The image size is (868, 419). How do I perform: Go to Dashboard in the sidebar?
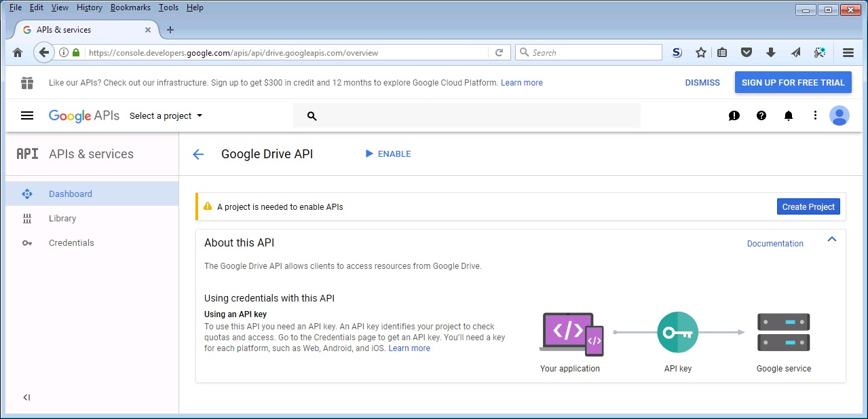pos(92,194)
